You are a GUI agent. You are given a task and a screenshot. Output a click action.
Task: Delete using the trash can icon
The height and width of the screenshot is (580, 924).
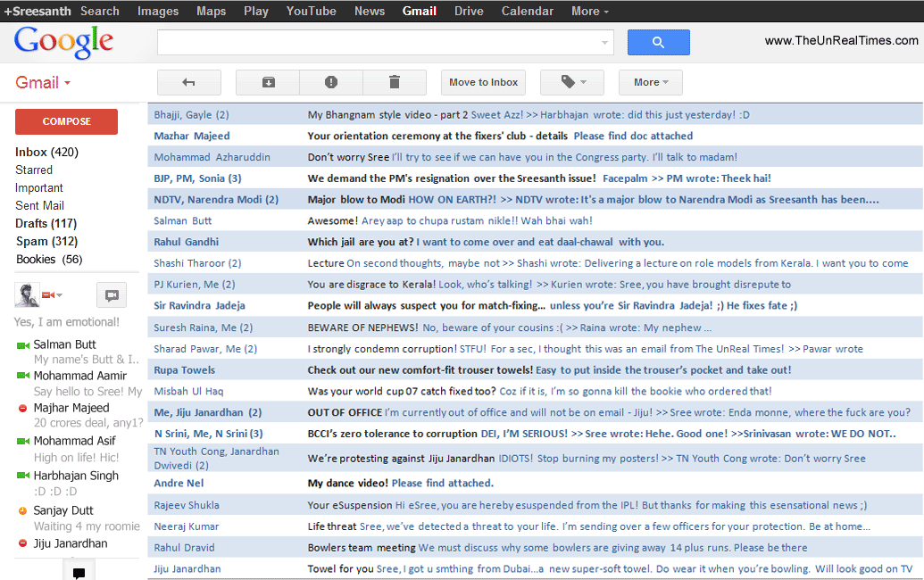pos(395,82)
